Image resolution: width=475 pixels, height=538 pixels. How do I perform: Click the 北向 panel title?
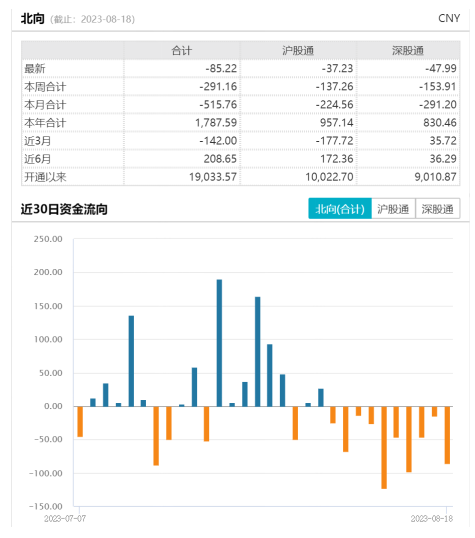click(33, 19)
